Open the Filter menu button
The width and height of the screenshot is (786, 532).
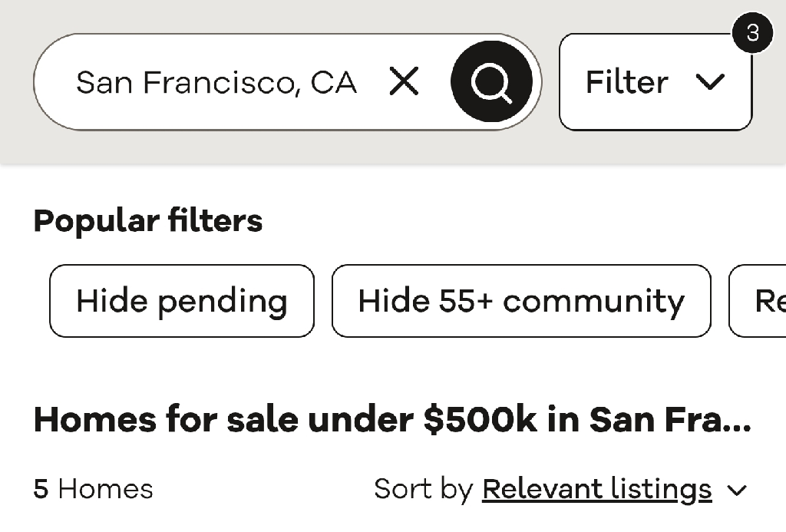tap(656, 81)
